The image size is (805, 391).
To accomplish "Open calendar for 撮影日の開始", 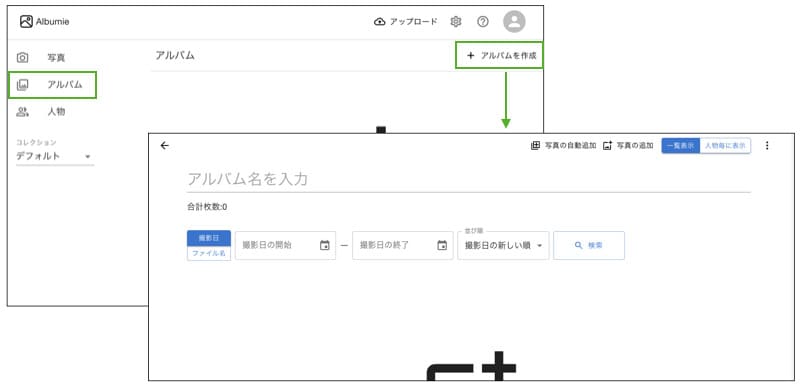I will 324,245.
